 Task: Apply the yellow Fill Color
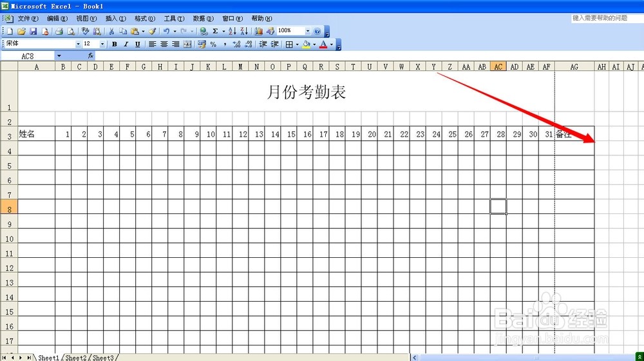tap(306, 44)
